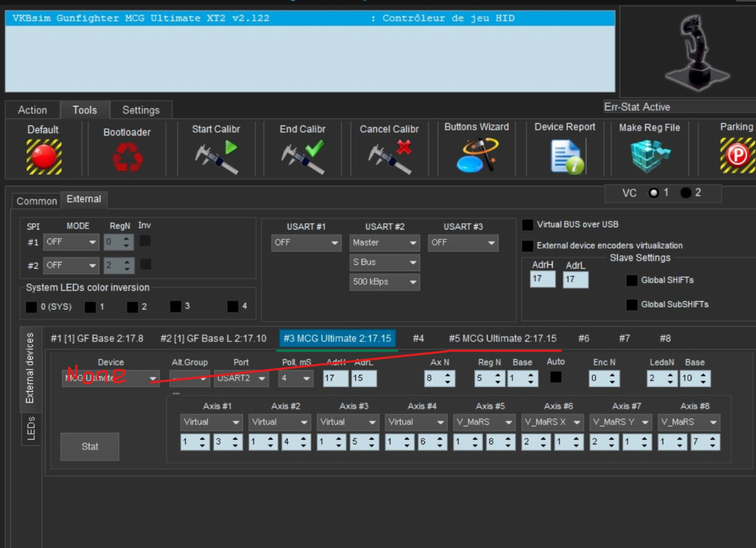The height and width of the screenshot is (548, 756).
Task: Open the SPI #2 MODE dropdown
Action: [71, 265]
